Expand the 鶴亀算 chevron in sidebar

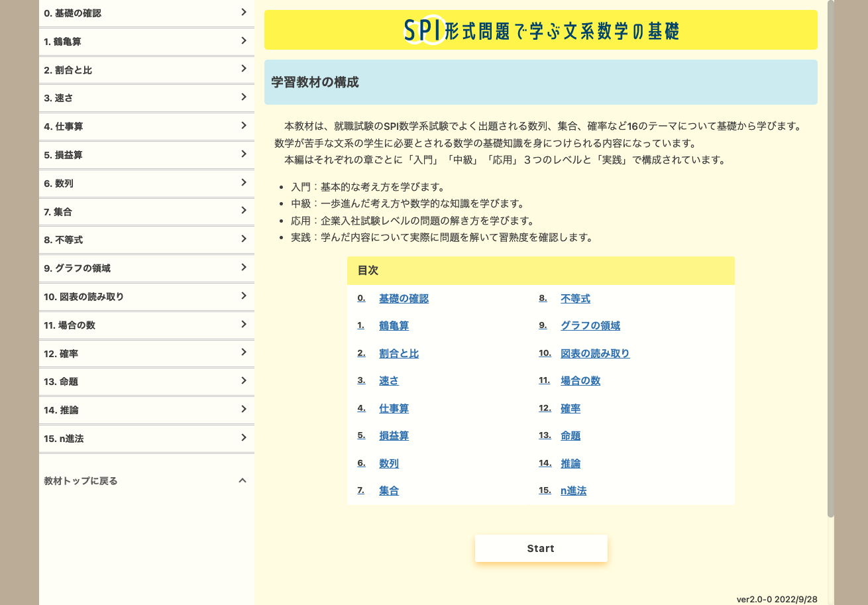click(x=243, y=41)
